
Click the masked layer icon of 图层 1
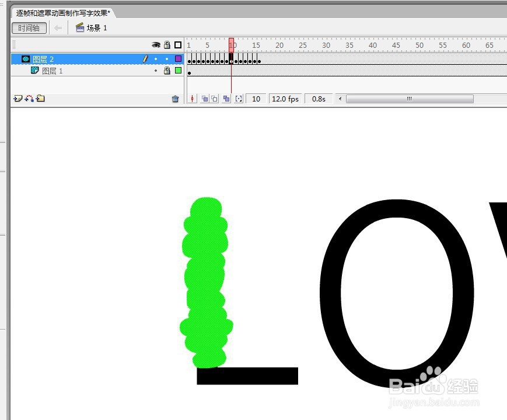[35, 70]
